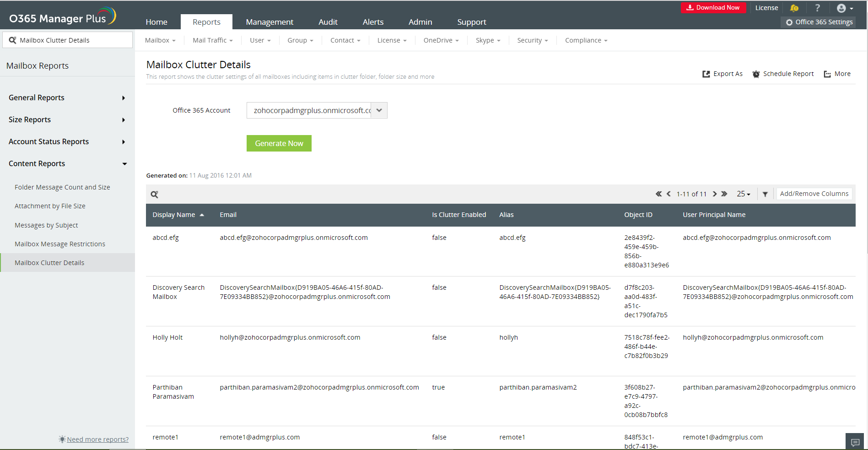Open the chat icon in the bottom corner
Viewport: 868px width, 450px height.
tap(855, 442)
